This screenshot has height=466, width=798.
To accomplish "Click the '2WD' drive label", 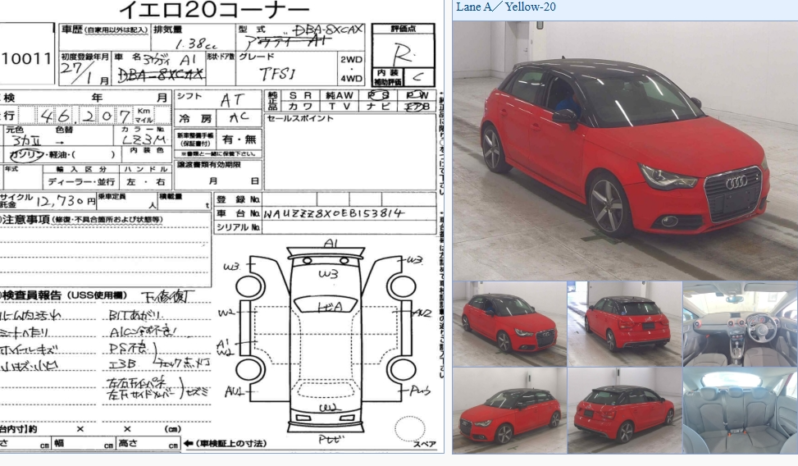I will tap(351, 60).
